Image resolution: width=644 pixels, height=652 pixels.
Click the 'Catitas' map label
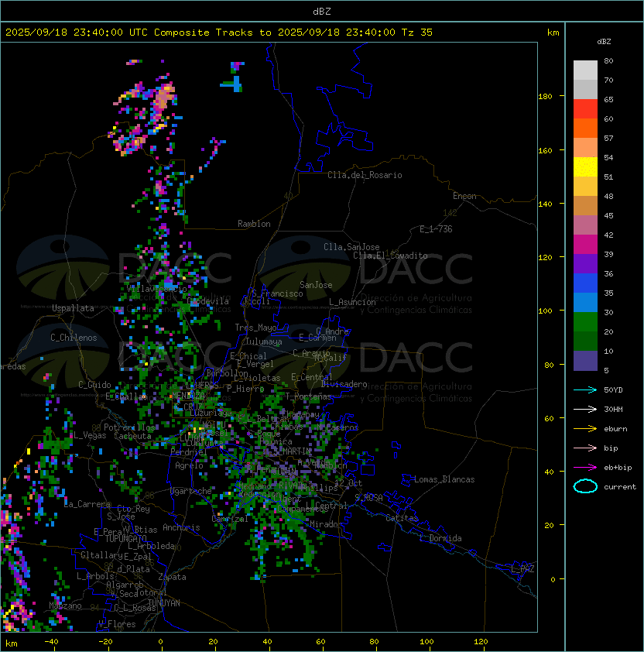point(402,518)
